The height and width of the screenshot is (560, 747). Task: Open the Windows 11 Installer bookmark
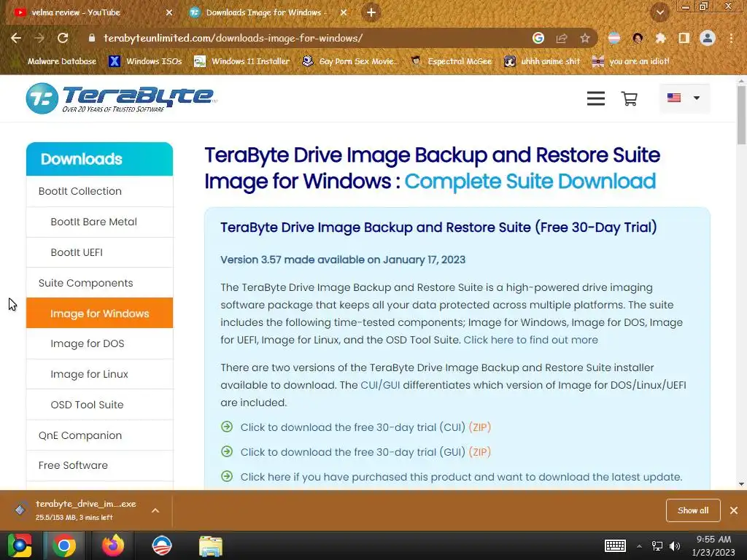click(241, 61)
